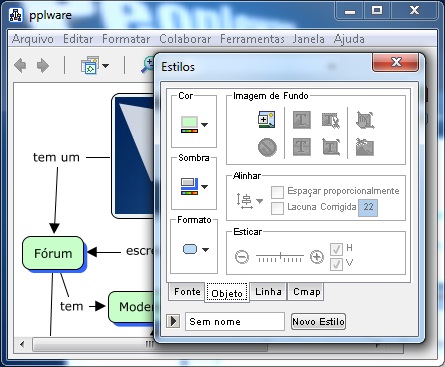445x367 pixels.
Task: Click the stretch plus icon
Action: point(317,257)
